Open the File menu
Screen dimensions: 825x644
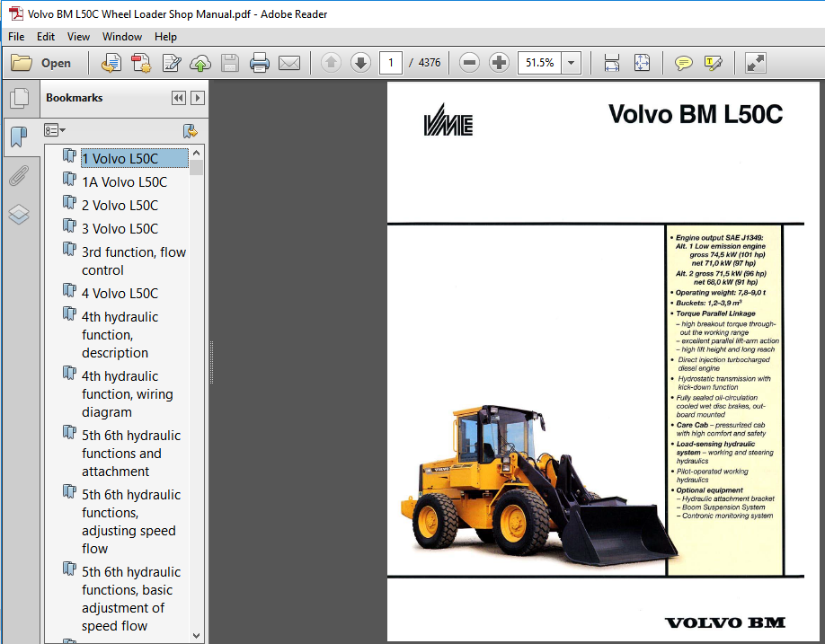(16, 37)
